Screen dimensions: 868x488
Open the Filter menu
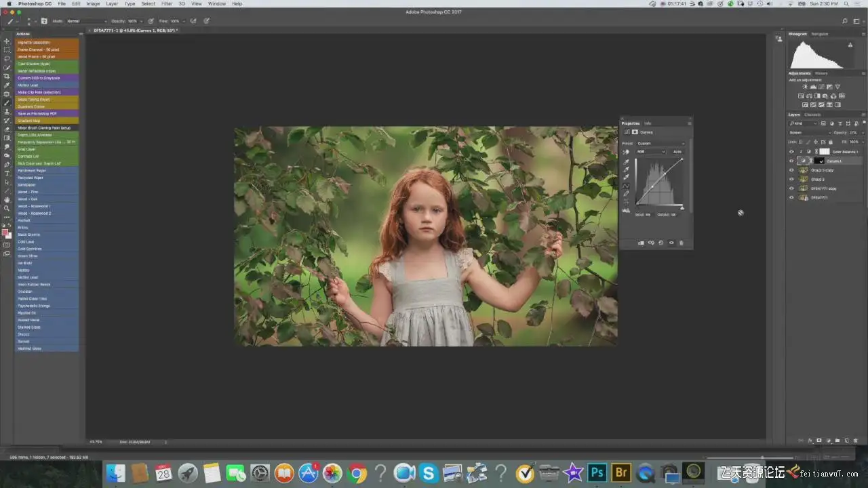coord(166,3)
